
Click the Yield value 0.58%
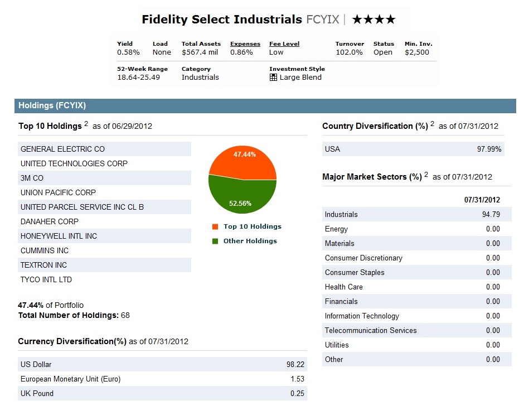click(x=128, y=52)
